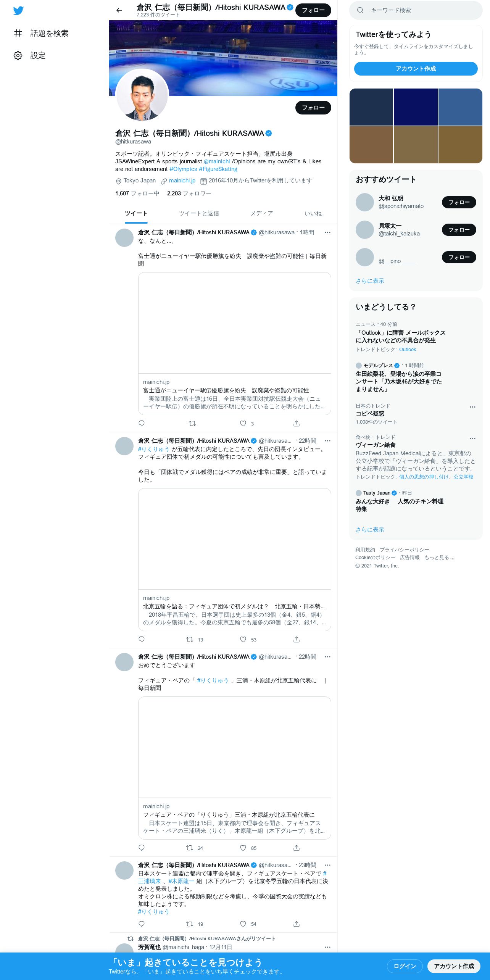Screen dimensions: 490x980
Task: Click magnifier icon in search box
Action: pos(360,10)
